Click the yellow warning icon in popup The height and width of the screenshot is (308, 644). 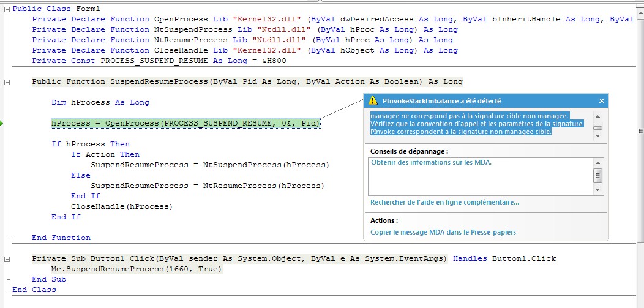pyautogui.click(x=373, y=101)
